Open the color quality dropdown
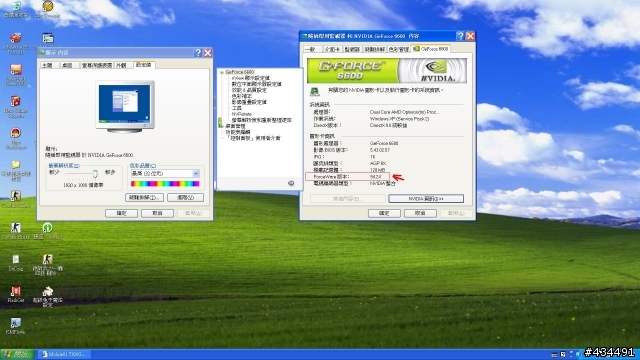 (196, 173)
